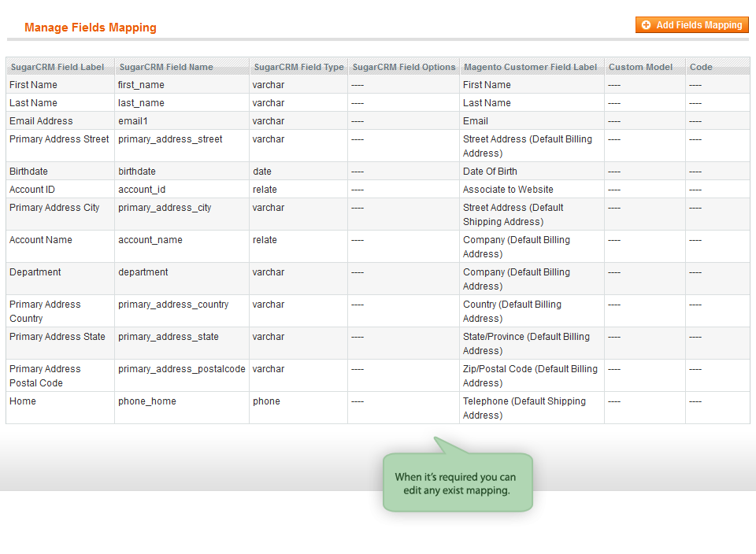Click Magento Customer Field Label header
Screen dimensions: 756x554
530,67
